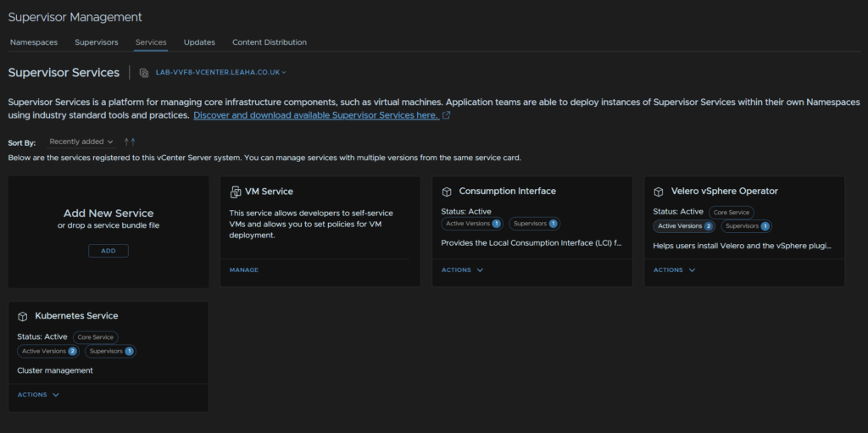Click the Cluster management description text
Image resolution: width=868 pixels, height=433 pixels.
point(55,370)
